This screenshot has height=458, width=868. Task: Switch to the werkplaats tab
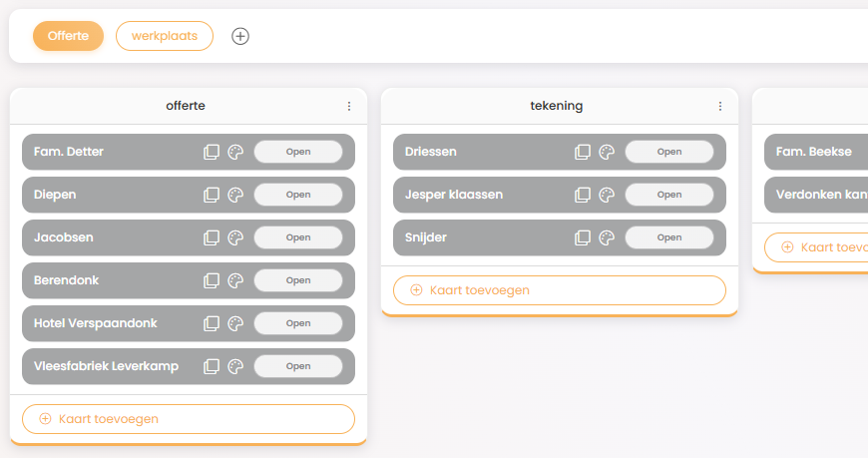tap(164, 36)
